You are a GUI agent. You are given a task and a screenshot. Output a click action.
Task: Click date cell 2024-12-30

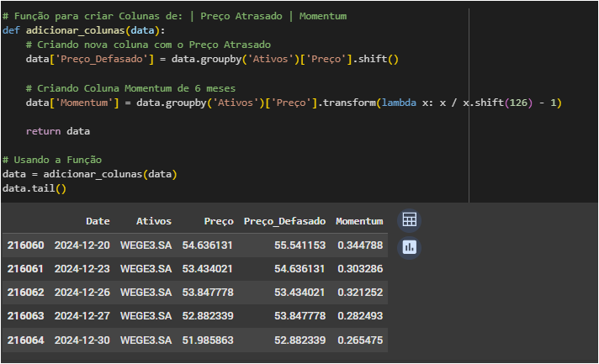(x=82, y=340)
